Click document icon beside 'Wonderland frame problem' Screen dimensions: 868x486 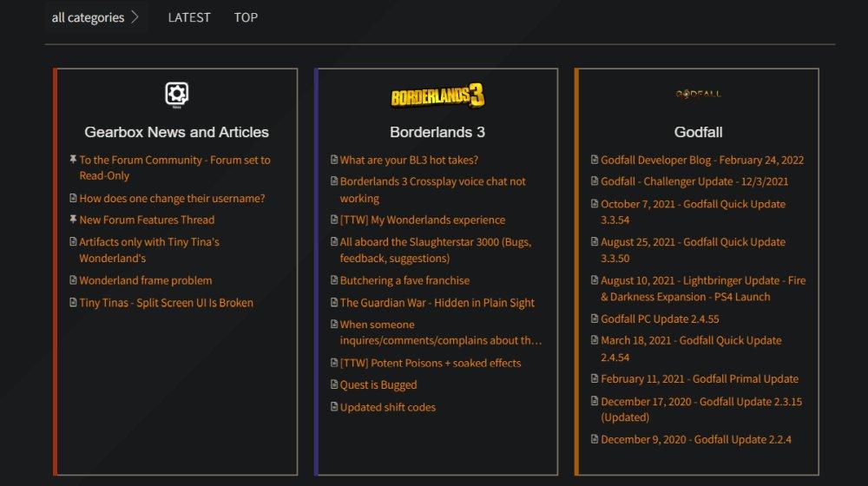click(73, 280)
